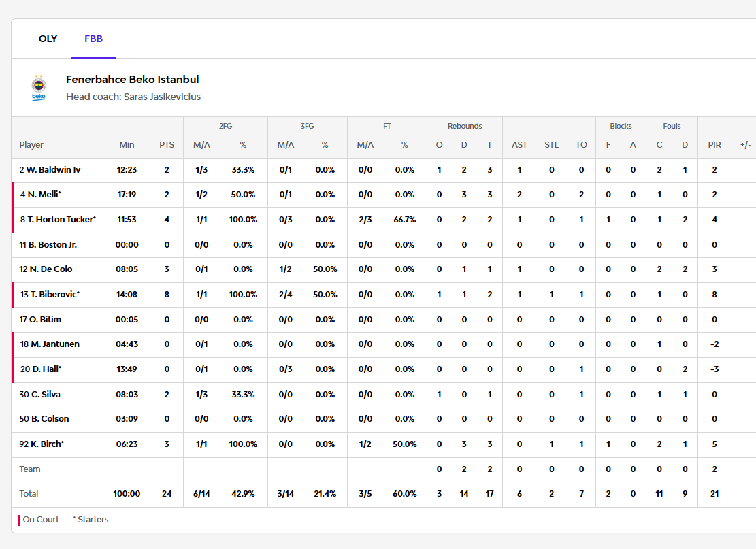This screenshot has width=756, height=549.
Task: Open player 92 K. Birch
Action: click(x=42, y=444)
